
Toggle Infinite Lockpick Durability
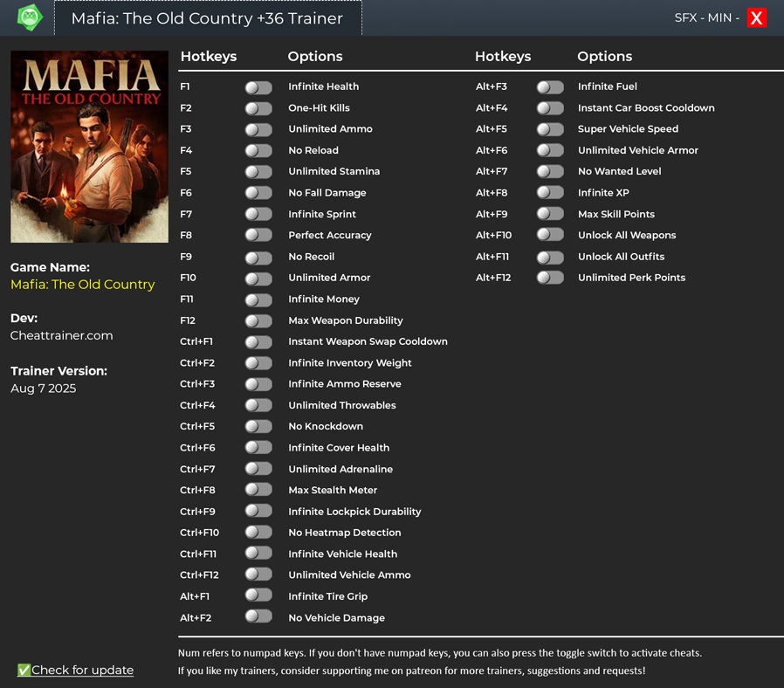tap(258, 511)
